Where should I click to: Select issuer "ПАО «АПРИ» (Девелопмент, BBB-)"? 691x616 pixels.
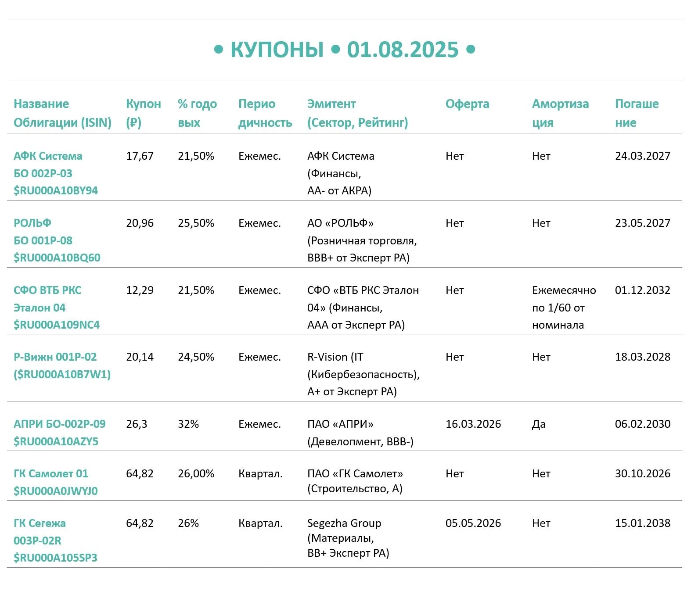(x=360, y=433)
